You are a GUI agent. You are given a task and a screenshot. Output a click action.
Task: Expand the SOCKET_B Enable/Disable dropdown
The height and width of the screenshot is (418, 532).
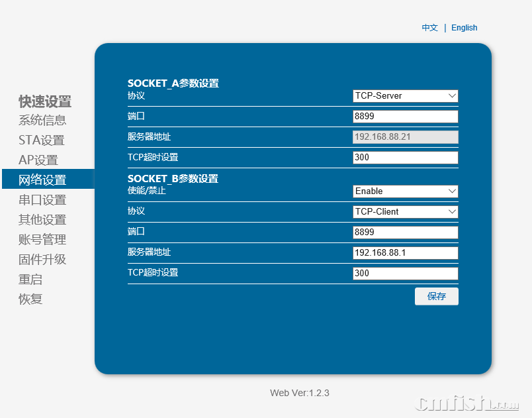point(405,191)
